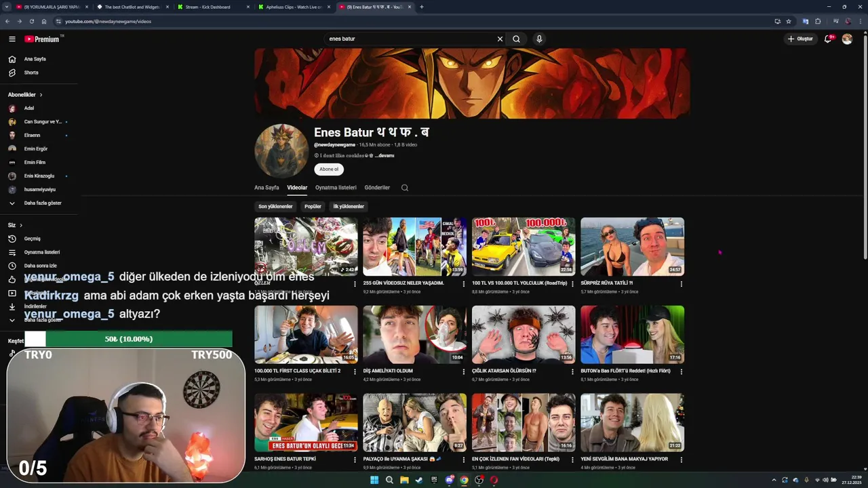Switch to Aphelluss Clips browser tab
This screenshot has height=488, width=868.
(x=293, y=7)
